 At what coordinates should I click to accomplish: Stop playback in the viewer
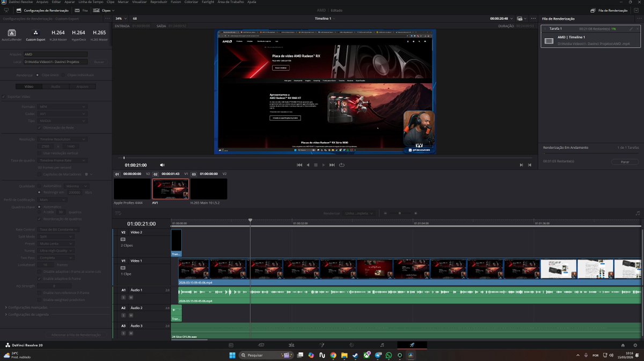pyautogui.click(x=316, y=165)
